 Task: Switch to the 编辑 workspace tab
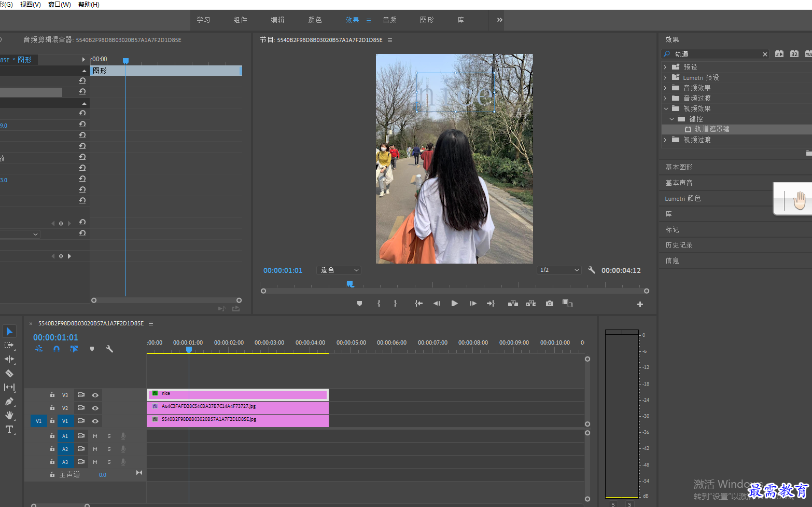tap(277, 20)
